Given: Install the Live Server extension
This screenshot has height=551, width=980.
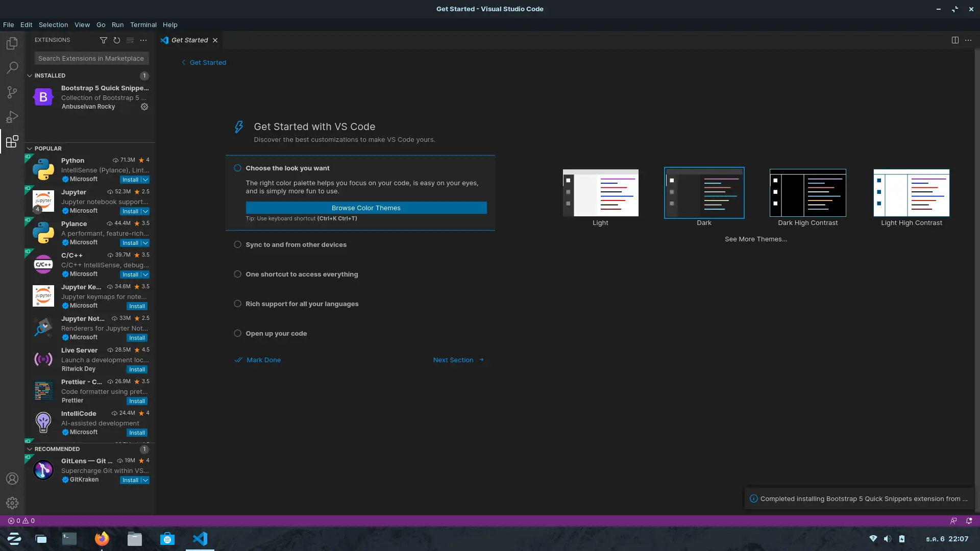Looking at the screenshot, I should (137, 369).
